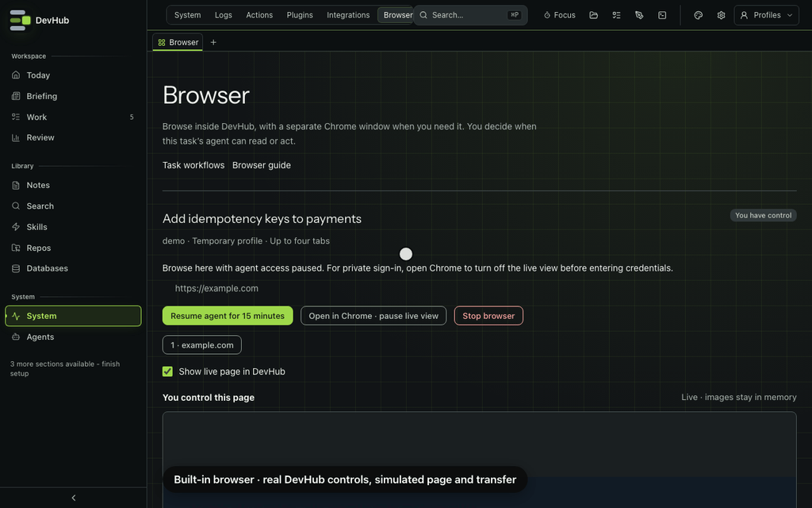Click the Add idempotency keys to payments heading

(262, 219)
